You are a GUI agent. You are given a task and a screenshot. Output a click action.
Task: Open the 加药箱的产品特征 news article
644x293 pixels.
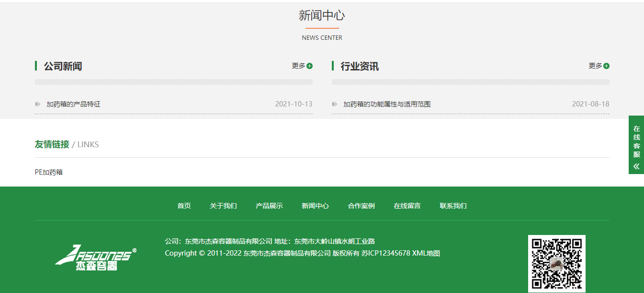pyautogui.click(x=73, y=104)
